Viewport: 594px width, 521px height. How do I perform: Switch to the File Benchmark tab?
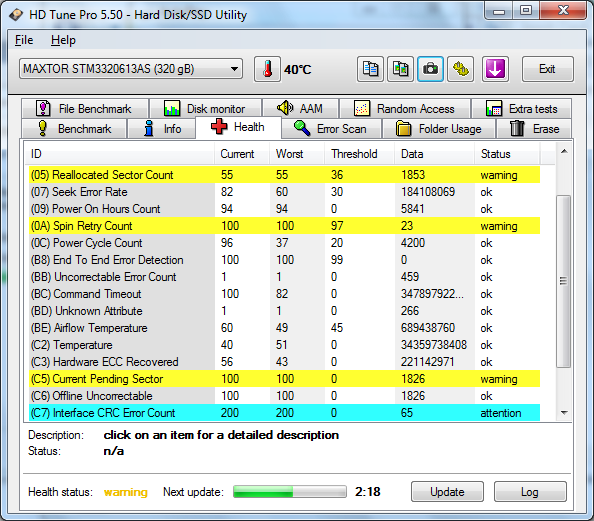tap(85, 109)
